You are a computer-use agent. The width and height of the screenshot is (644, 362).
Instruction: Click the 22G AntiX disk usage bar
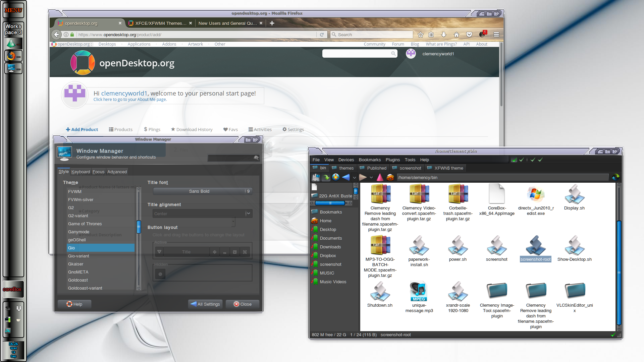coord(330,203)
